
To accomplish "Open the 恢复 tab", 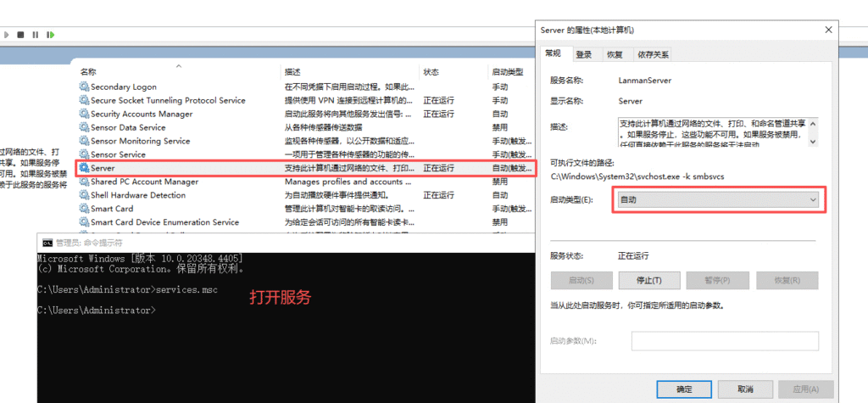I will (615, 54).
